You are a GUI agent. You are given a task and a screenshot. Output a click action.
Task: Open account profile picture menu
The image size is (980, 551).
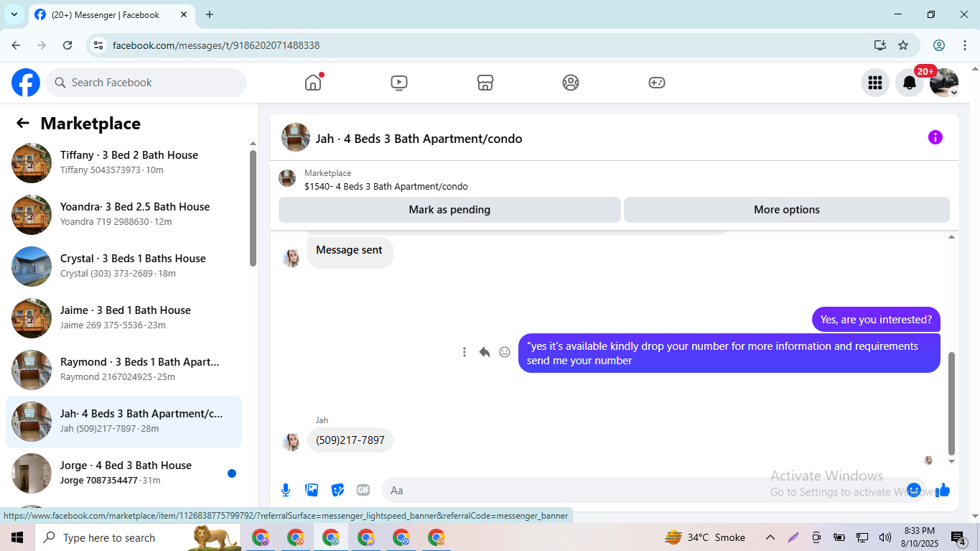(x=944, y=83)
